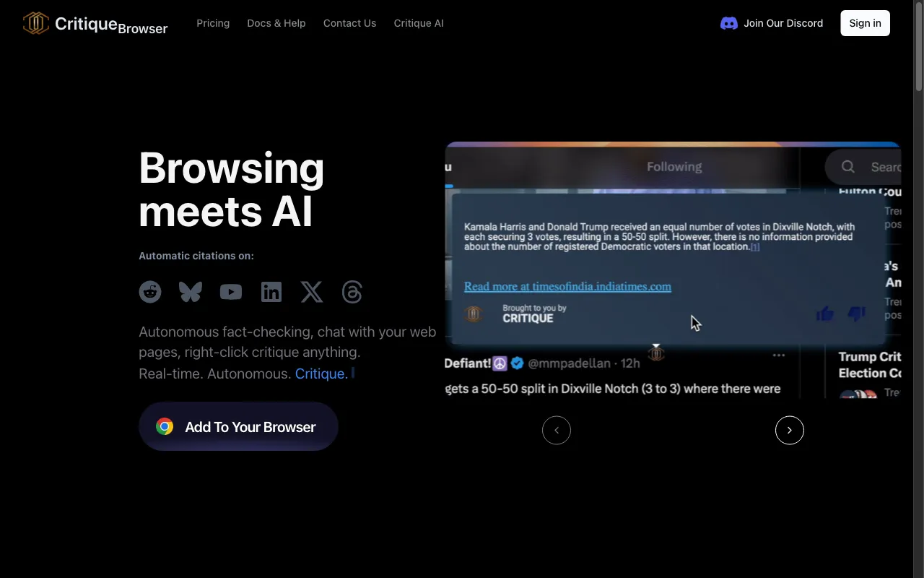Open the three-dots menu on the tweet
Image resolution: width=924 pixels, height=578 pixels.
click(x=779, y=355)
